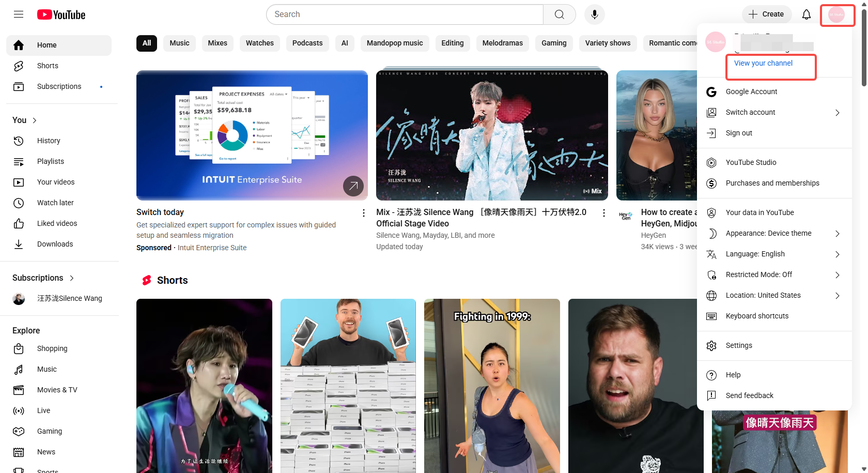868x473 pixels.
Task: Expand Location: United States submenu
Action: click(774, 295)
